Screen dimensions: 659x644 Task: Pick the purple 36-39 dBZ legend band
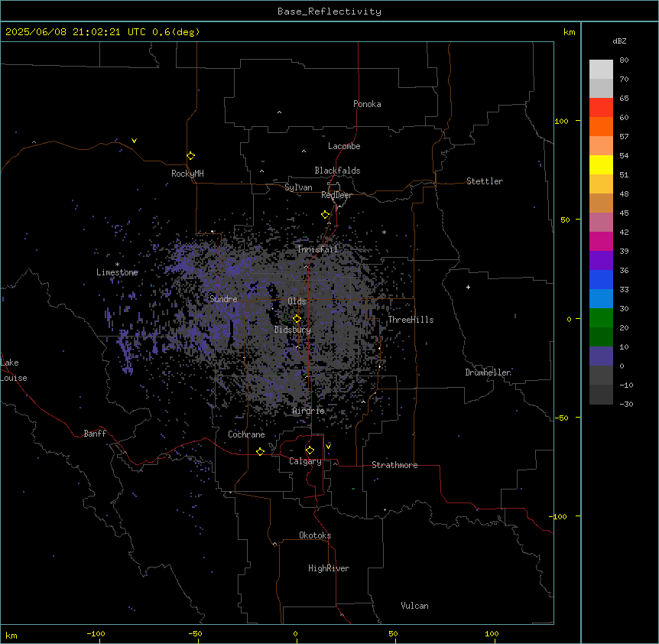(x=601, y=261)
